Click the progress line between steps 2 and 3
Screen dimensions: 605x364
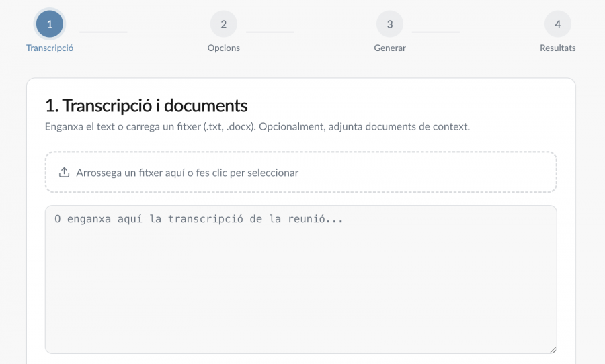(270, 32)
